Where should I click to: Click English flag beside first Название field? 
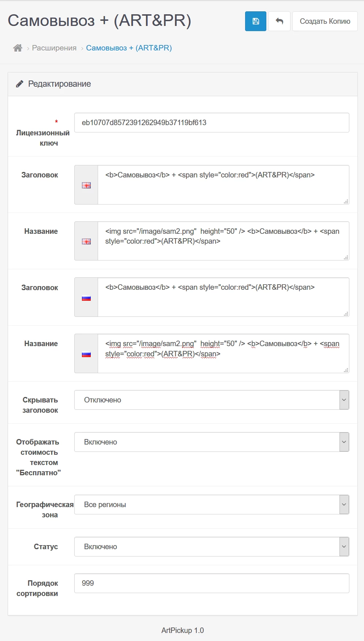click(86, 241)
